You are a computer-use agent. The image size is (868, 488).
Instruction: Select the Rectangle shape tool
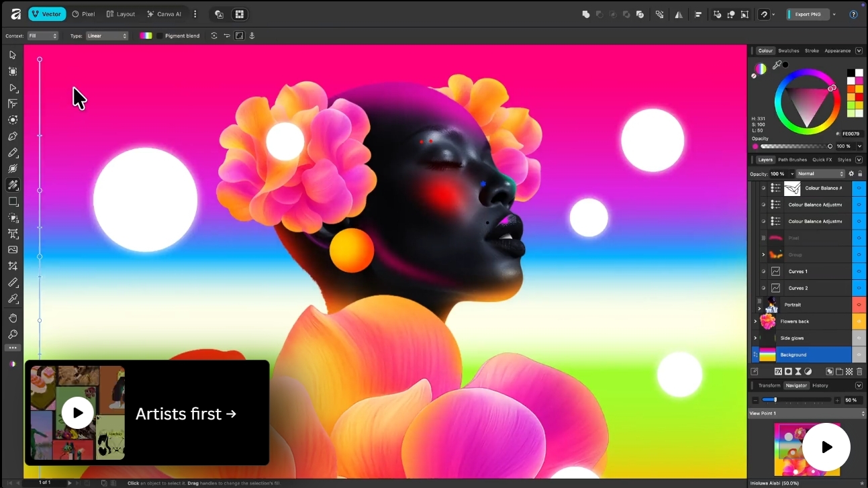click(x=13, y=201)
